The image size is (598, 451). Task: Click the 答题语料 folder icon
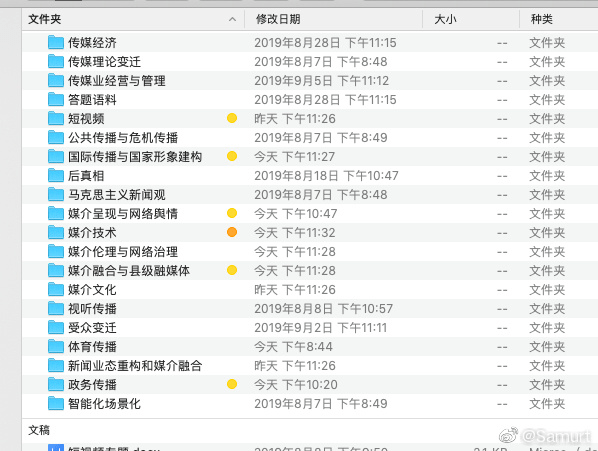point(56,100)
